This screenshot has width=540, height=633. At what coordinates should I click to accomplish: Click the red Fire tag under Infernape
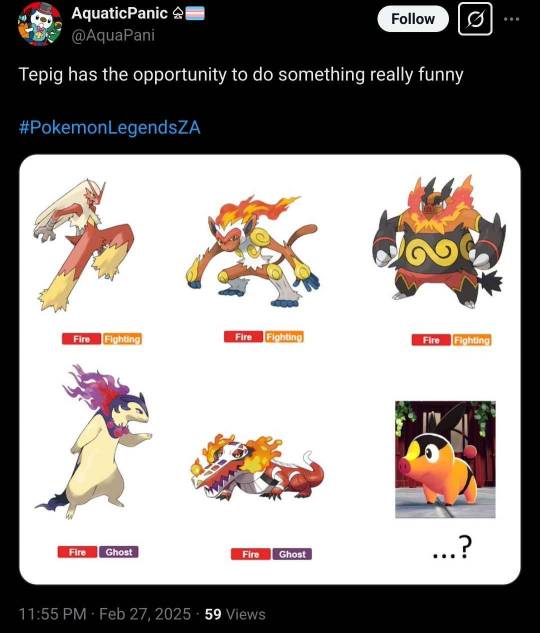click(x=243, y=337)
